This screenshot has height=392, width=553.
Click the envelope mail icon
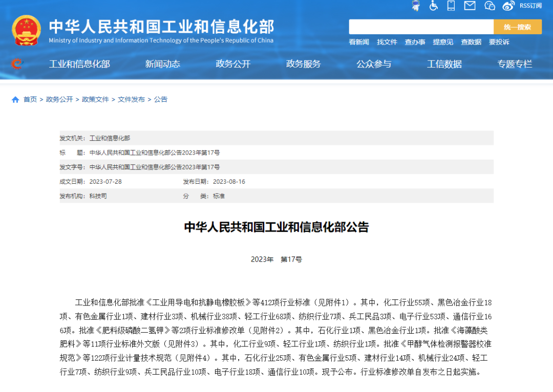(470, 6)
